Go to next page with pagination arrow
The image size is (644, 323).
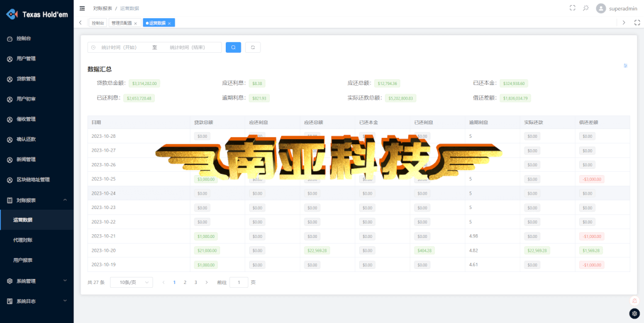click(x=206, y=282)
